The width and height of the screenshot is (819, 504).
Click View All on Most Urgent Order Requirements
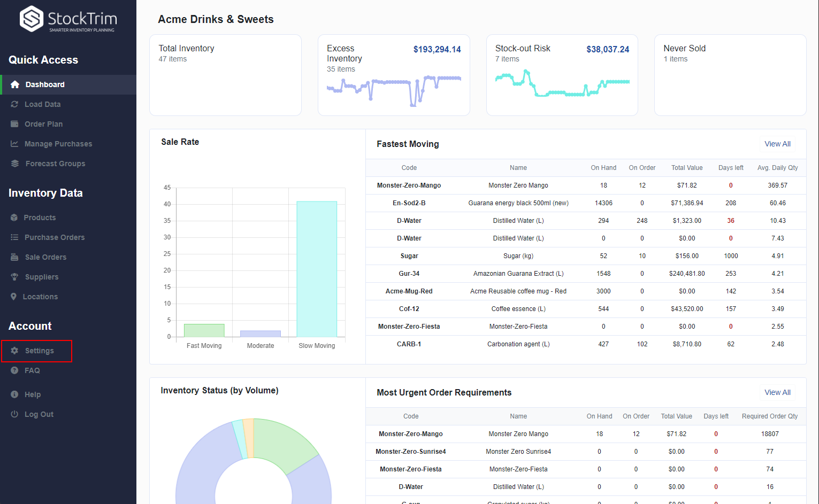(777, 392)
